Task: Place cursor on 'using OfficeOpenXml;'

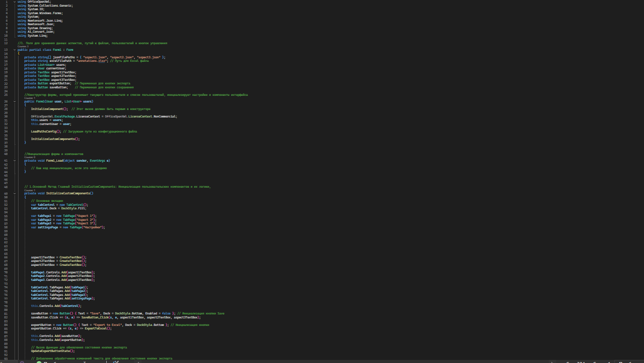Action: 34,2
